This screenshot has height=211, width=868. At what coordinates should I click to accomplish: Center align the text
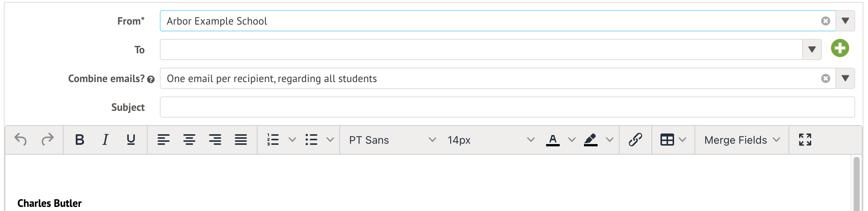[189, 140]
